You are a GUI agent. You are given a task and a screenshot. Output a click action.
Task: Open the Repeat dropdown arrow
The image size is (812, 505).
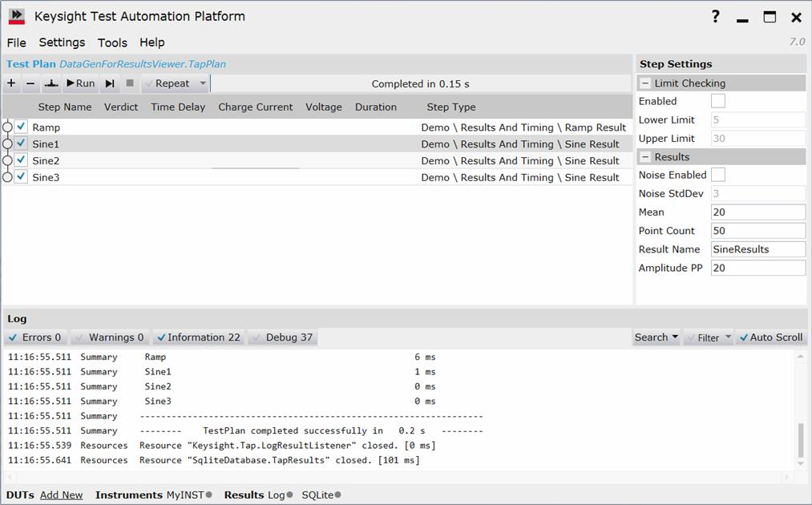point(203,83)
